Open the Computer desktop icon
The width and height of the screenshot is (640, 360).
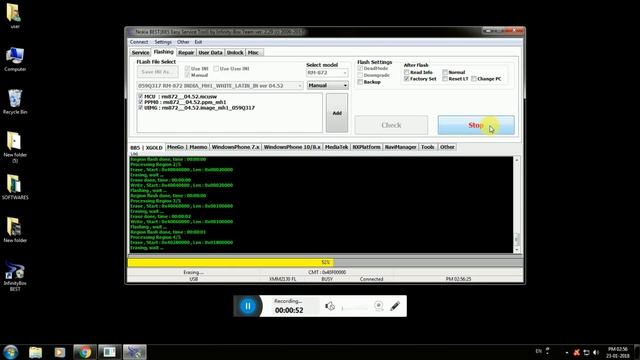tap(15, 59)
